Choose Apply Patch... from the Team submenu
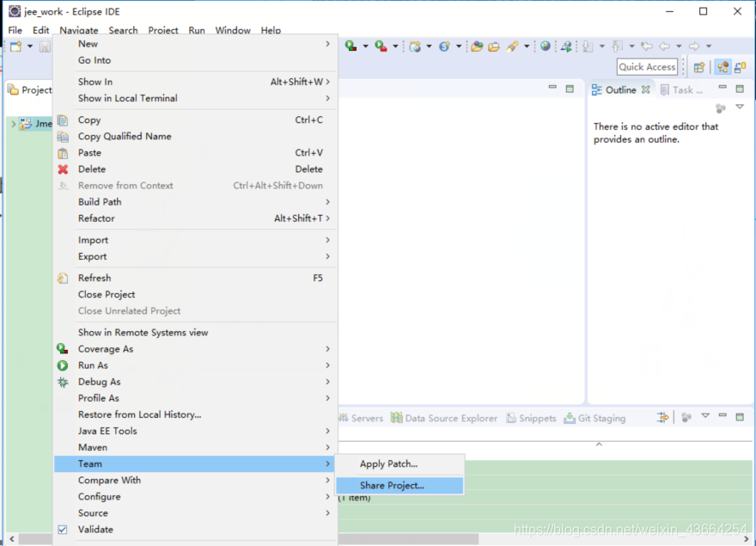This screenshot has height=546, width=756. tap(399, 464)
